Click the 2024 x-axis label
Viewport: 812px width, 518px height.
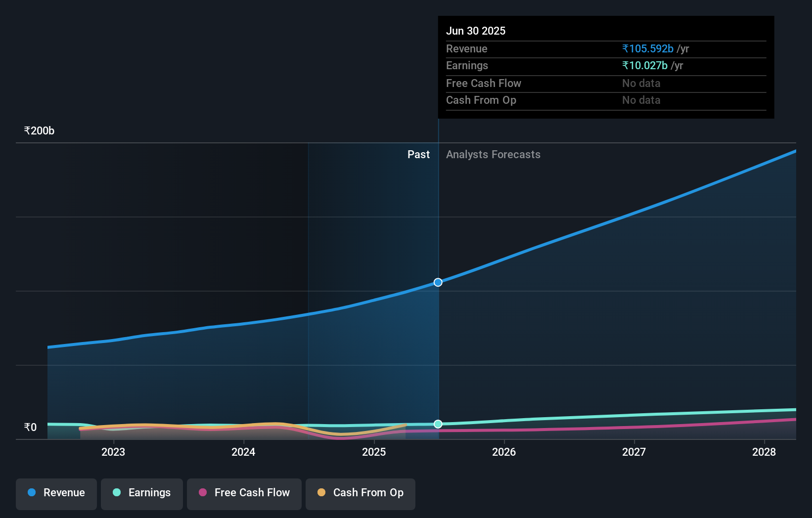click(x=243, y=452)
